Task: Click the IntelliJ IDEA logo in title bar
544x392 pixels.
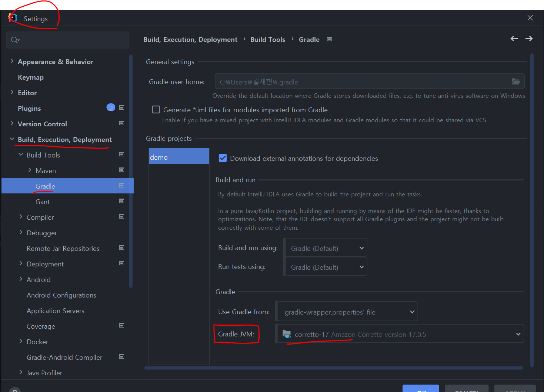Action: [13, 18]
